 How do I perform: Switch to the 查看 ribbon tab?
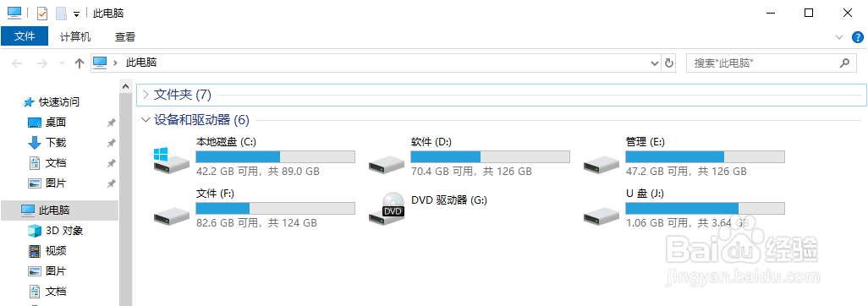point(125,37)
